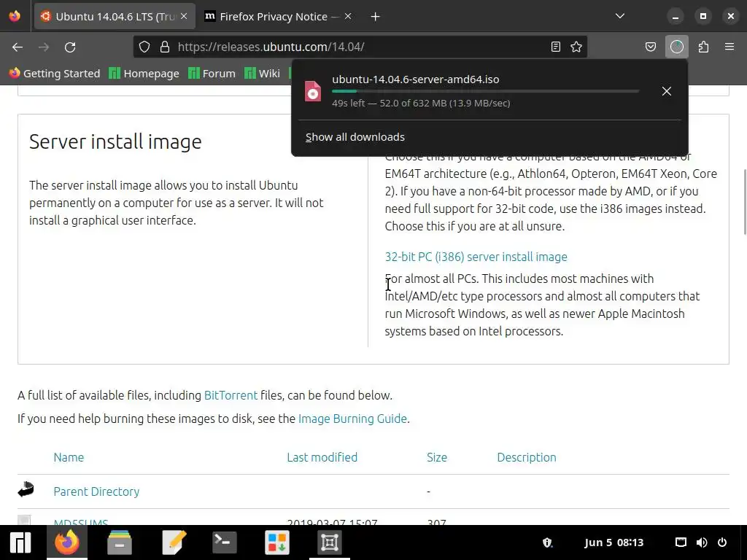
Task: Open the display tray icon
Action: (681, 542)
